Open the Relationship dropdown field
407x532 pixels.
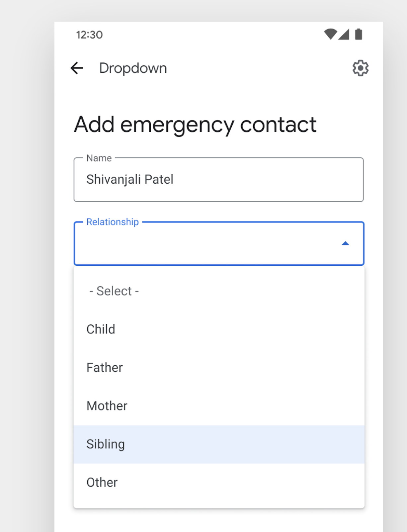click(218, 243)
